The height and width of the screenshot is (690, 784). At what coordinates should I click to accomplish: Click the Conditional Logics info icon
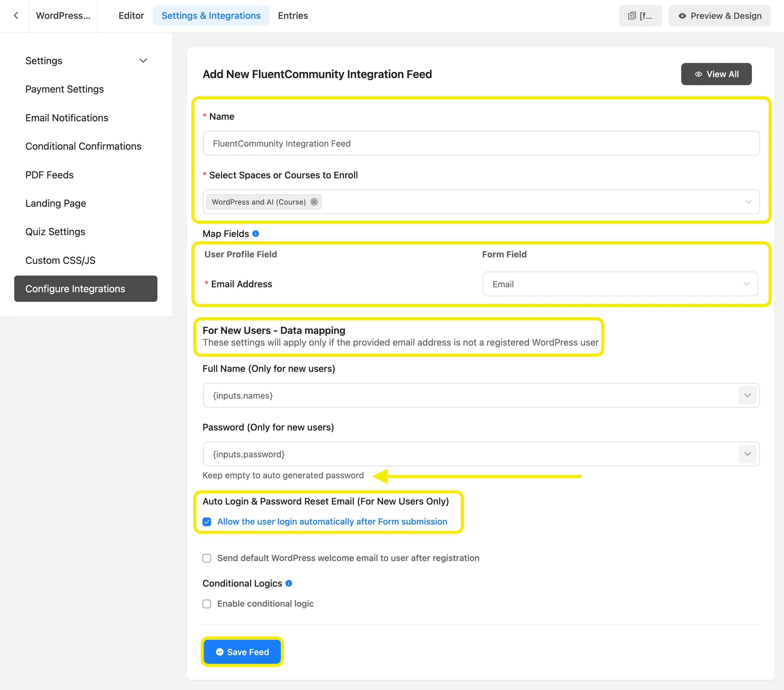289,583
